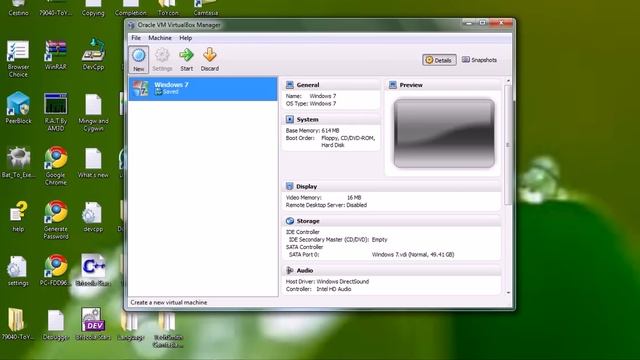Click the 'SATA Controller' label
640x360 pixels.
click(304, 247)
